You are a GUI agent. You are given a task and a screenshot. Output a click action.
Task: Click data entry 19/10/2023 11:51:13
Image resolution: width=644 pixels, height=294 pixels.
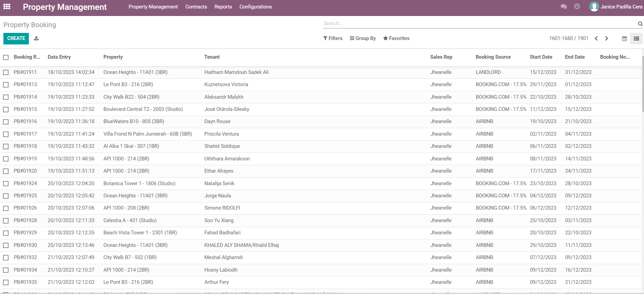click(71, 171)
